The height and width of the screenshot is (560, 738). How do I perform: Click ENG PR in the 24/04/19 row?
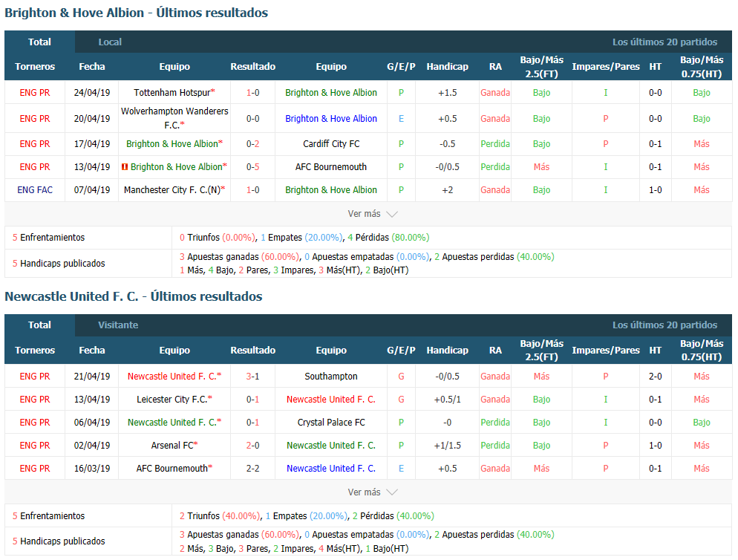click(35, 93)
